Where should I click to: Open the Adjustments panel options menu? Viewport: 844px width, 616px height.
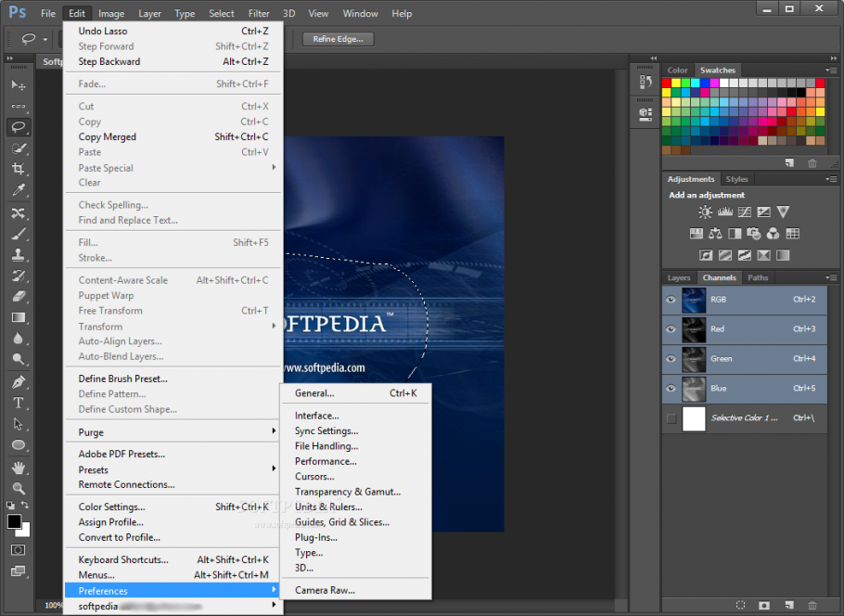click(831, 179)
